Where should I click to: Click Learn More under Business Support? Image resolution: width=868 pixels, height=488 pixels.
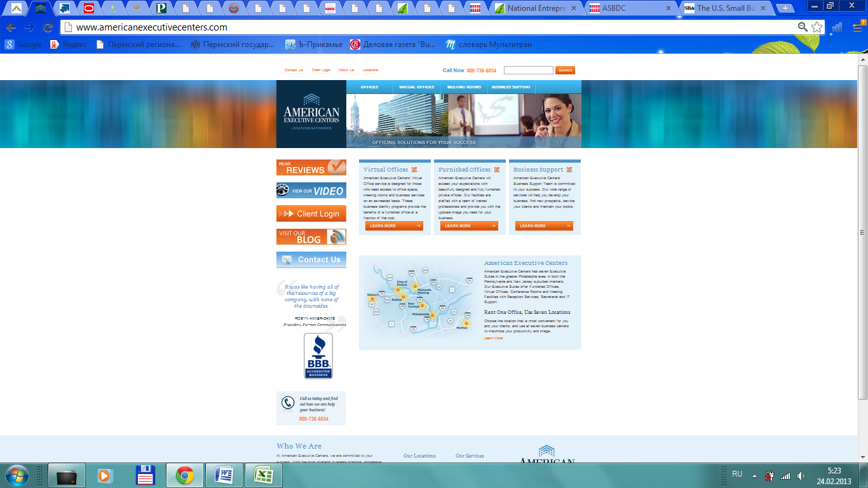(544, 226)
